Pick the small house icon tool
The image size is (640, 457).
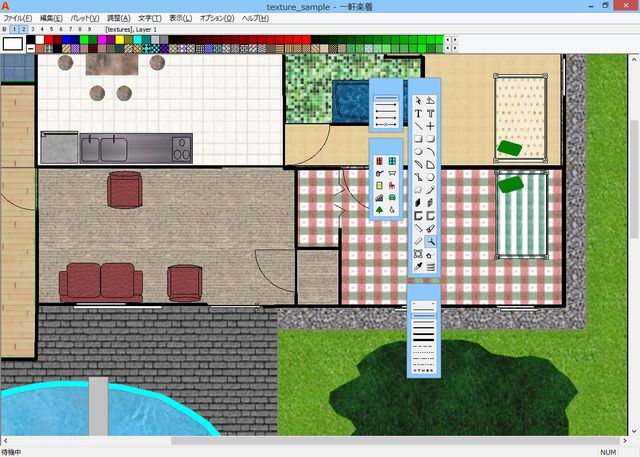coord(430,254)
